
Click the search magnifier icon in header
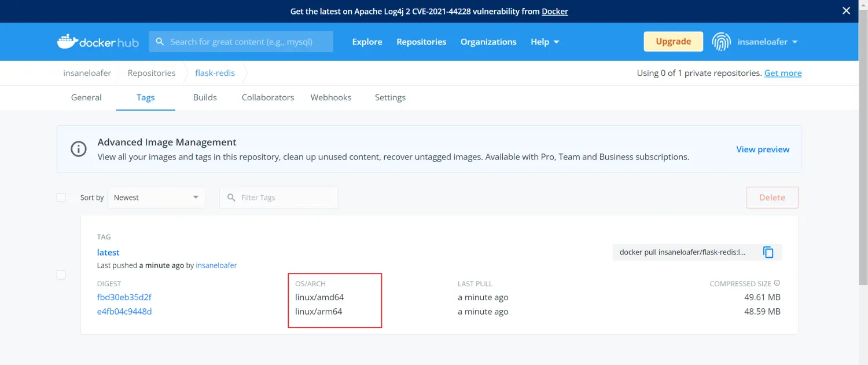point(160,42)
